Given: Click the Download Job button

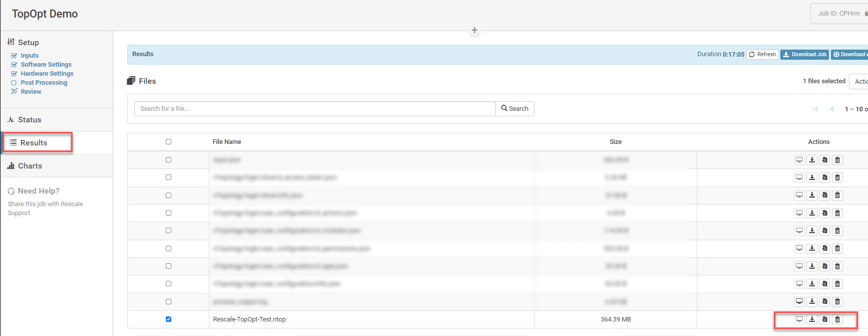Looking at the screenshot, I should pyautogui.click(x=804, y=55).
